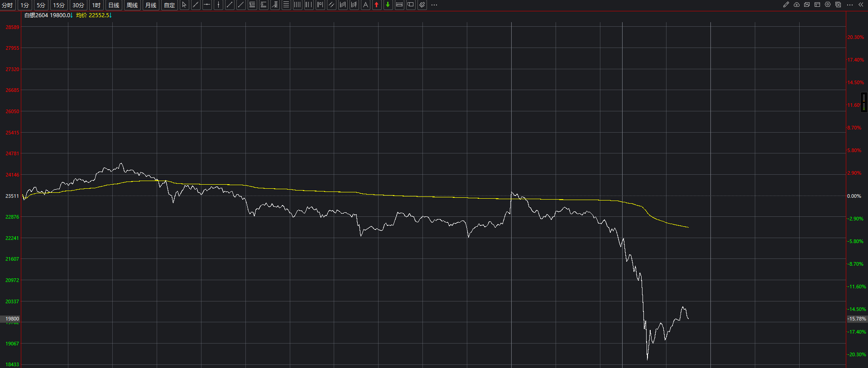Select the arrow cursor pointer tool
The height and width of the screenshot is (368, 868).
tap(184, 5)
